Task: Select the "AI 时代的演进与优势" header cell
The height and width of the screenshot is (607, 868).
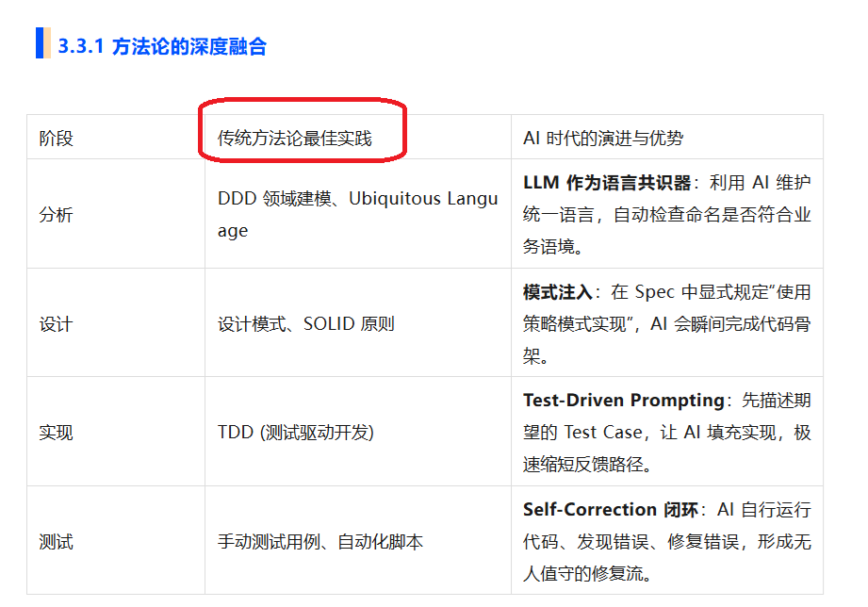Action: pos(603,139)
